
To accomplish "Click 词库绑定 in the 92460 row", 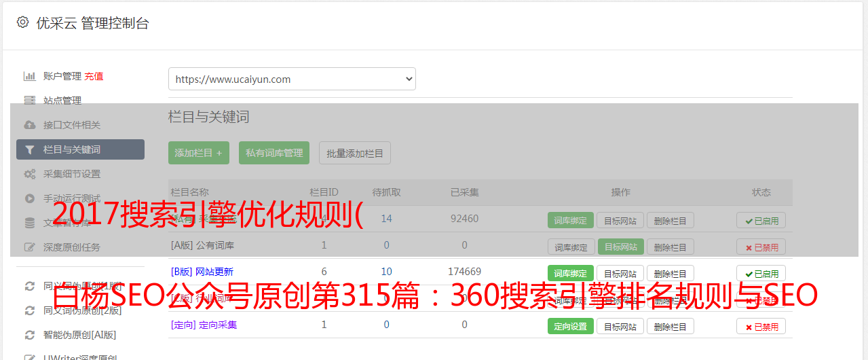I will pos(571,220).
